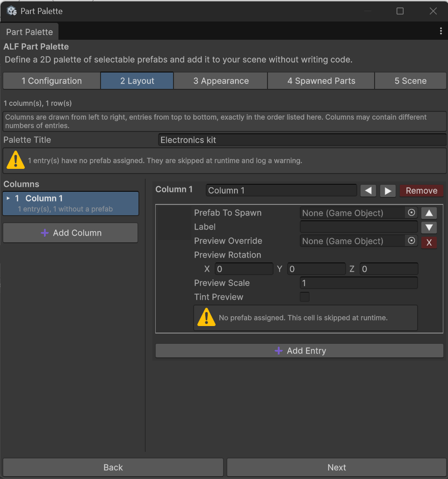
Task: Focus the empty Label input field
Action: pos(359,227)
